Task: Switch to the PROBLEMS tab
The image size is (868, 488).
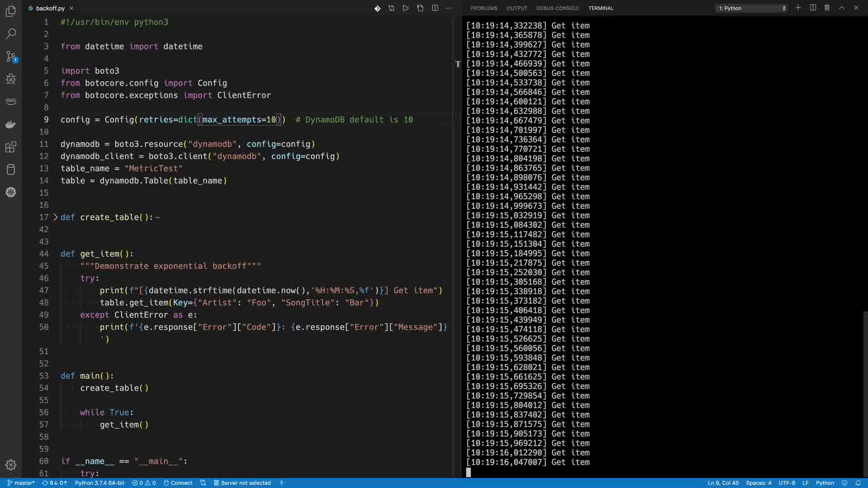Action: click(484, 8)
